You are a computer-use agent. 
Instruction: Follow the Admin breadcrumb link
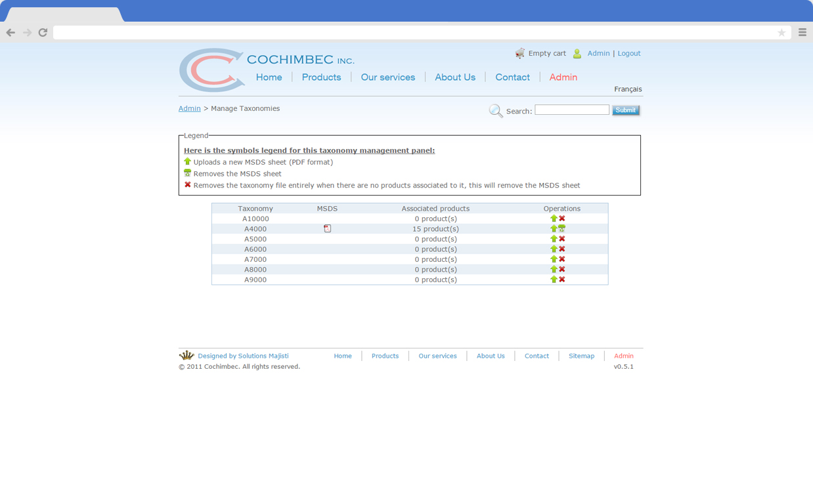[x=189, y=108]
